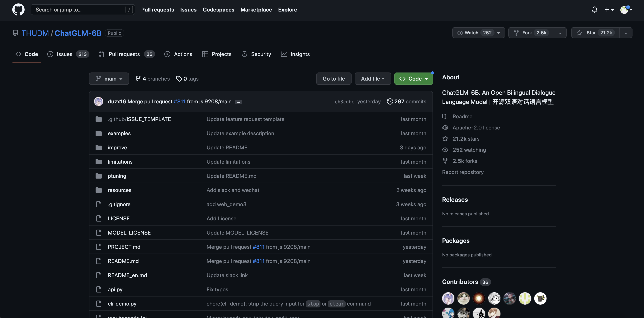Click folder icon beside examples
This screenshot has height=318, width=644.
pos(98,133)
